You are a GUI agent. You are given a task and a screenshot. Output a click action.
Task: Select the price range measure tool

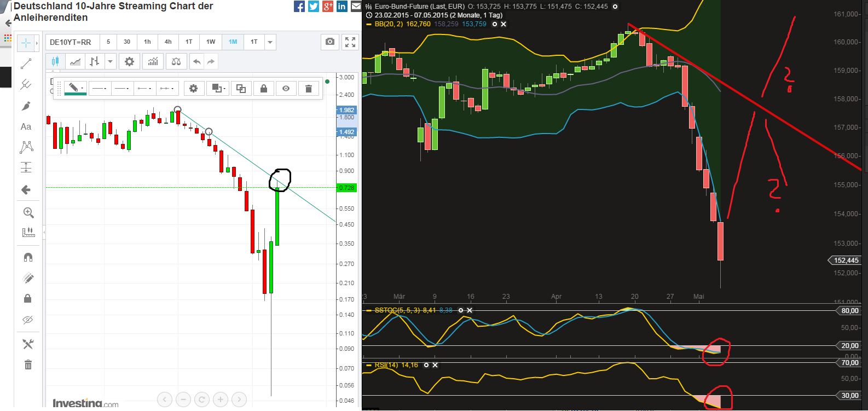pos(26,167)
